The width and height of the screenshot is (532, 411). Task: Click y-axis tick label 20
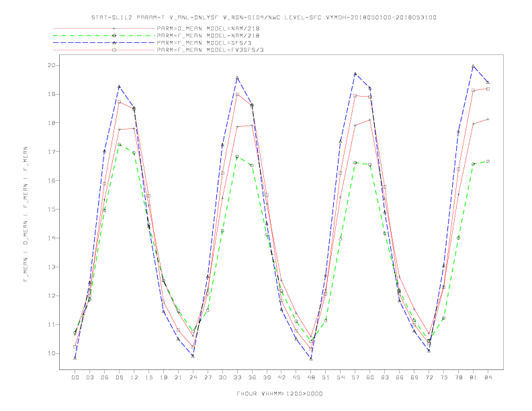(x=52, y=65)
